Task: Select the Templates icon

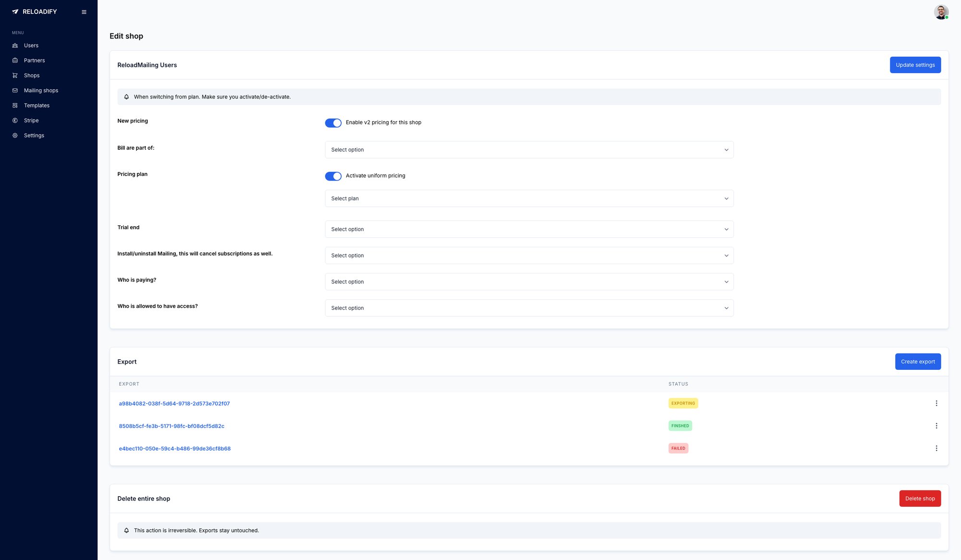Action: 15,105
